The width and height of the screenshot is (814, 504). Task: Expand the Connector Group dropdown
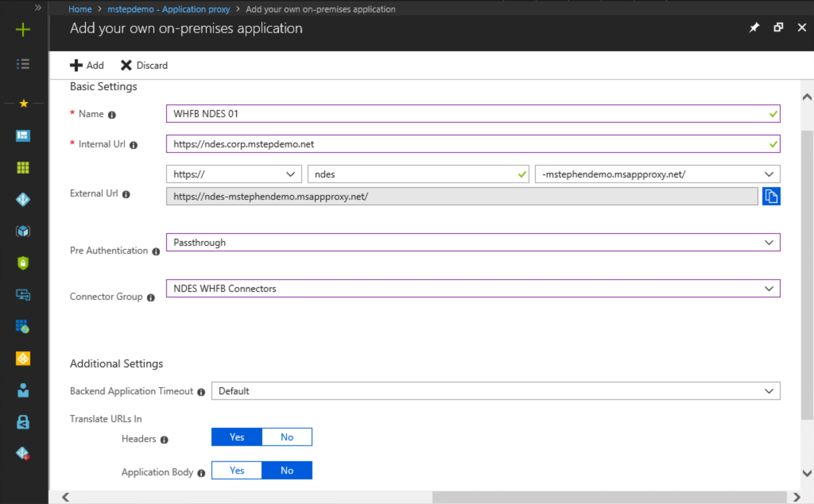tap(473, 288)
